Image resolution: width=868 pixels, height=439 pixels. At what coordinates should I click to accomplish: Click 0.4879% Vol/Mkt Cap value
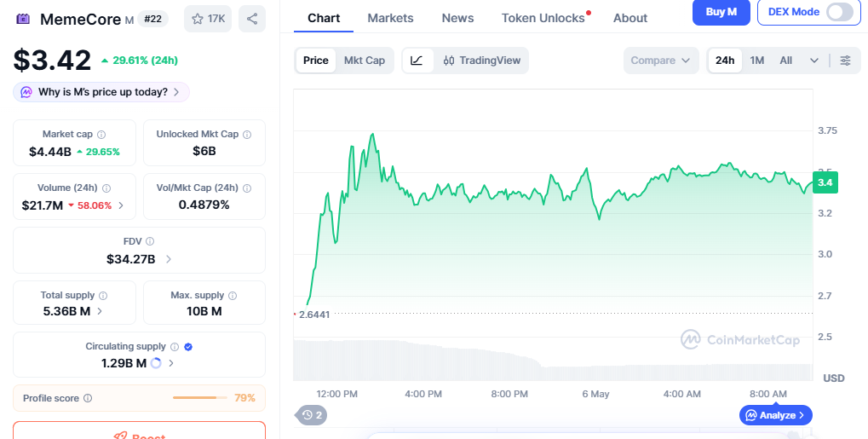[x=204, y=205]
